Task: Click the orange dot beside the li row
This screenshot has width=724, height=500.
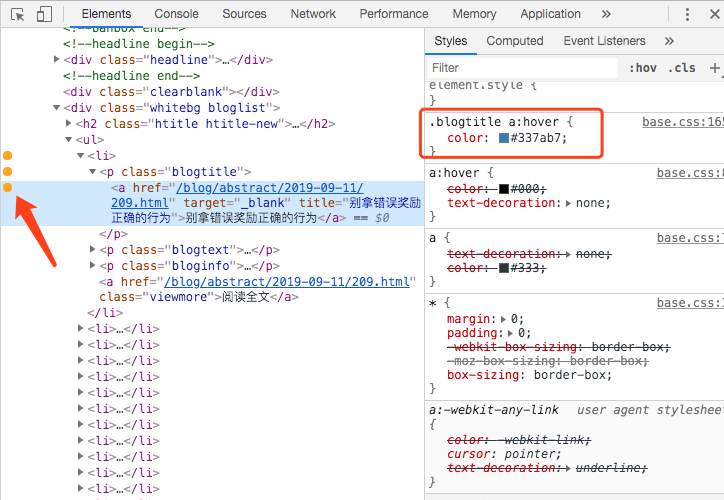Action: point(8,156)
